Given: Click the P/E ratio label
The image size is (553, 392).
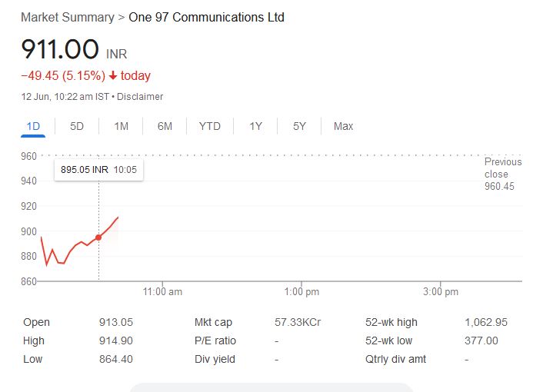Looking at the screenshot, I should pos(215,341).
